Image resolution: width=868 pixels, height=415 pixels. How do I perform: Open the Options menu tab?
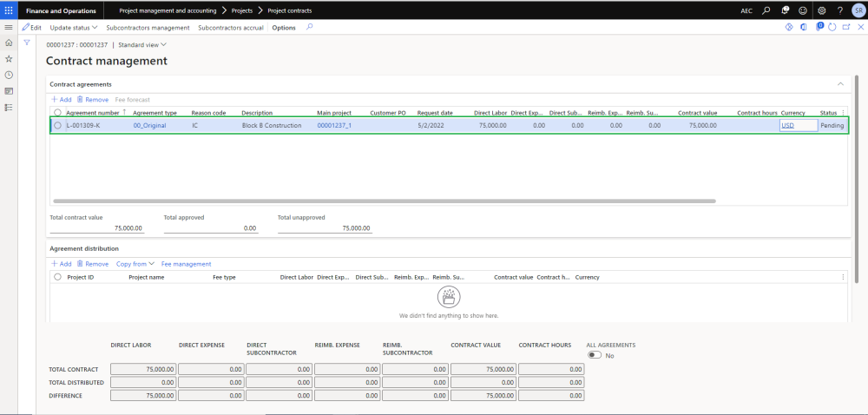[x=284, y=28]
